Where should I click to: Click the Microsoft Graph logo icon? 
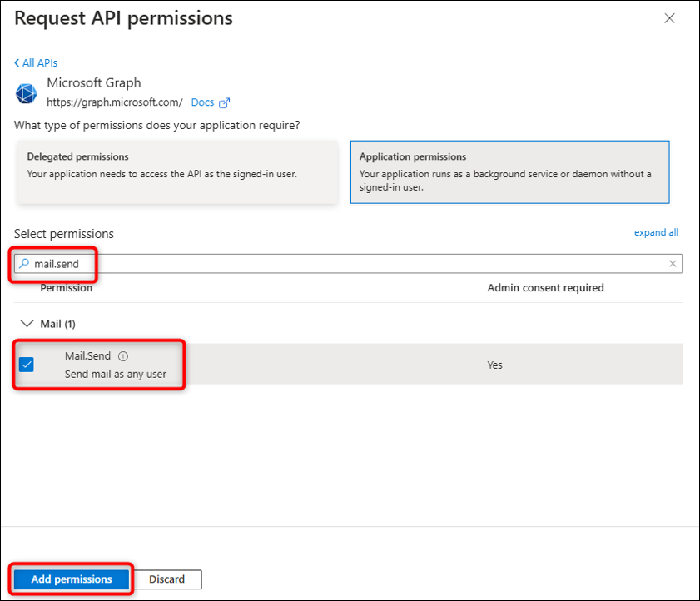26,92
